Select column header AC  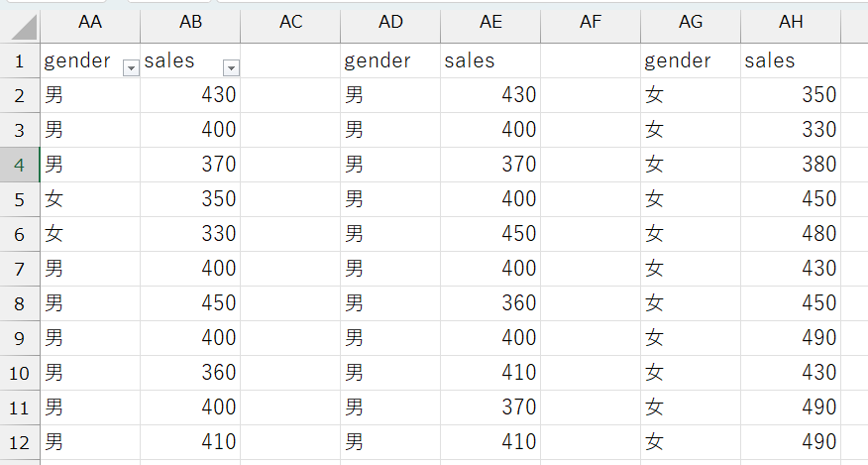pos(290,23)
